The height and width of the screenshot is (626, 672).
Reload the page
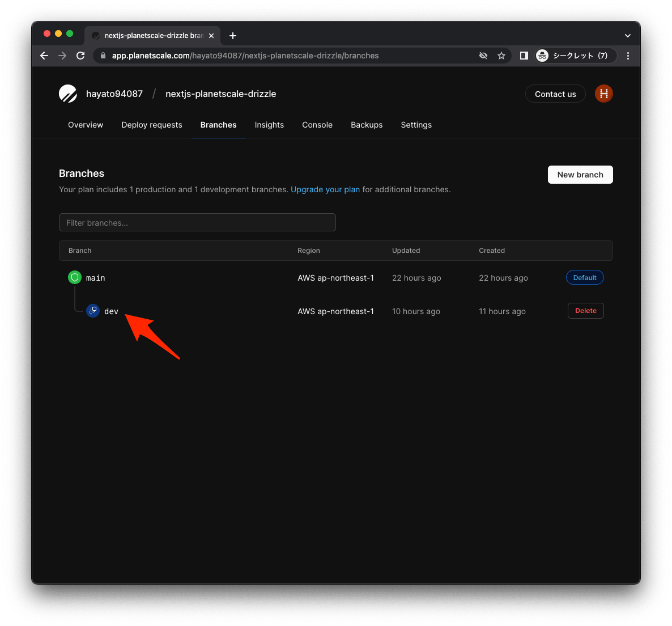coord(80,56)
